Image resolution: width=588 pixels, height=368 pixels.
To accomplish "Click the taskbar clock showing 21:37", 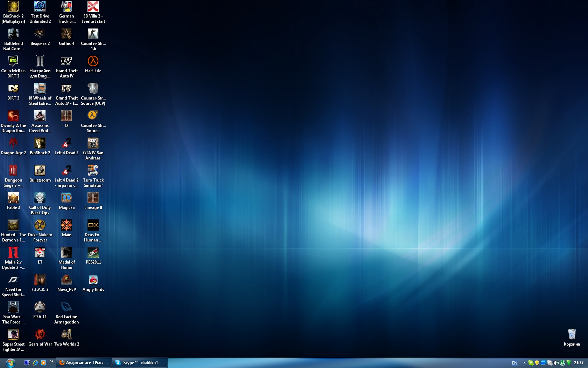I will pos(579,363).
